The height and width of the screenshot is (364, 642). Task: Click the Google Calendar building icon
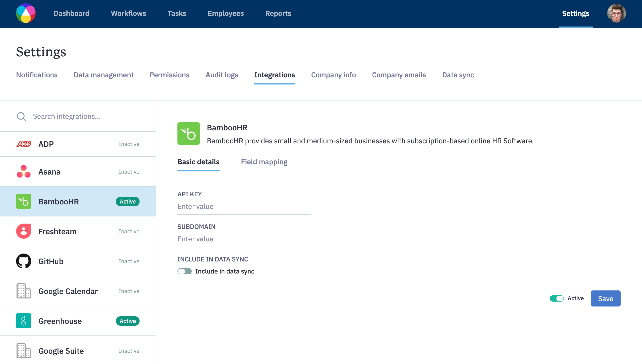[24, 291]
